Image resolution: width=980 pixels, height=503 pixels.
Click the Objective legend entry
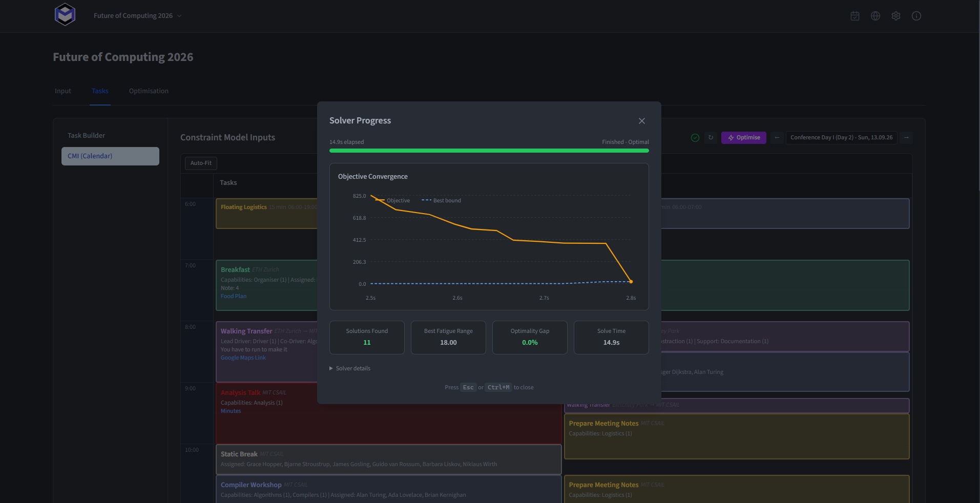point(393,200)
